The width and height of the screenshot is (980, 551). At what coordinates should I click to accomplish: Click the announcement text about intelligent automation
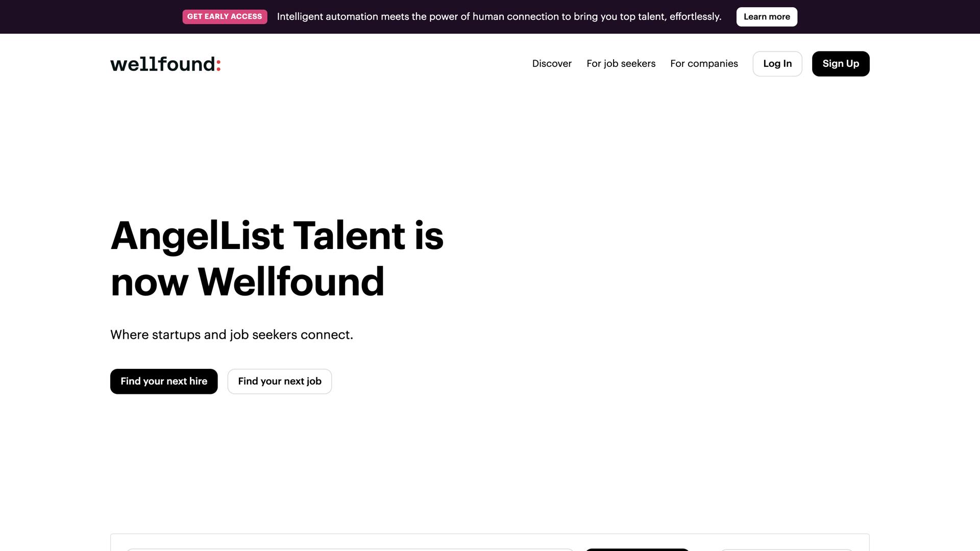pos(500,16)
